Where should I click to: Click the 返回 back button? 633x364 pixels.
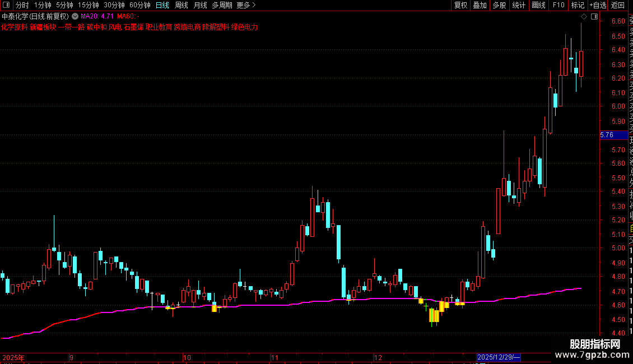[x=618, y=5]
